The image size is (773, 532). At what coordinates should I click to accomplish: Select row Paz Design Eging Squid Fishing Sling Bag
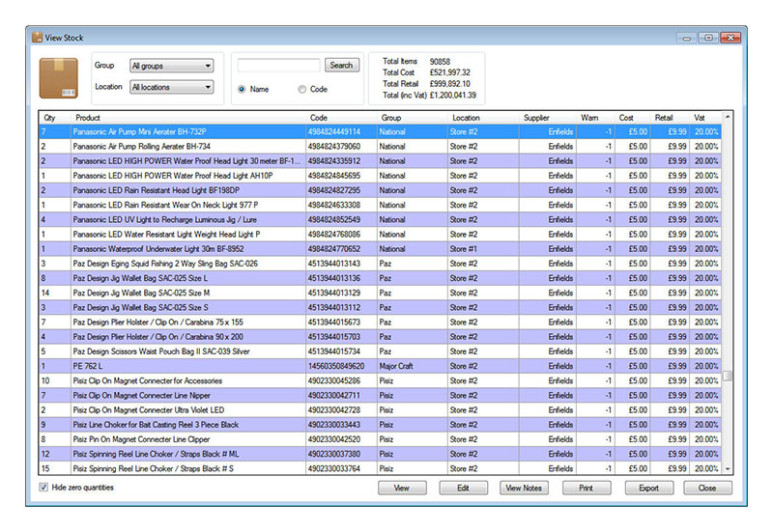tap(380, 264)
